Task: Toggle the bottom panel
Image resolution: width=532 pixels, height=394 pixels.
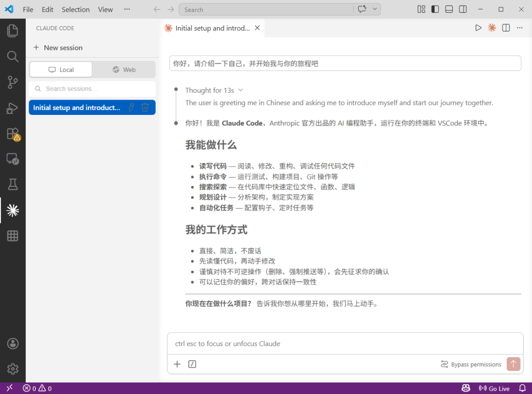Action: [449, 9]
